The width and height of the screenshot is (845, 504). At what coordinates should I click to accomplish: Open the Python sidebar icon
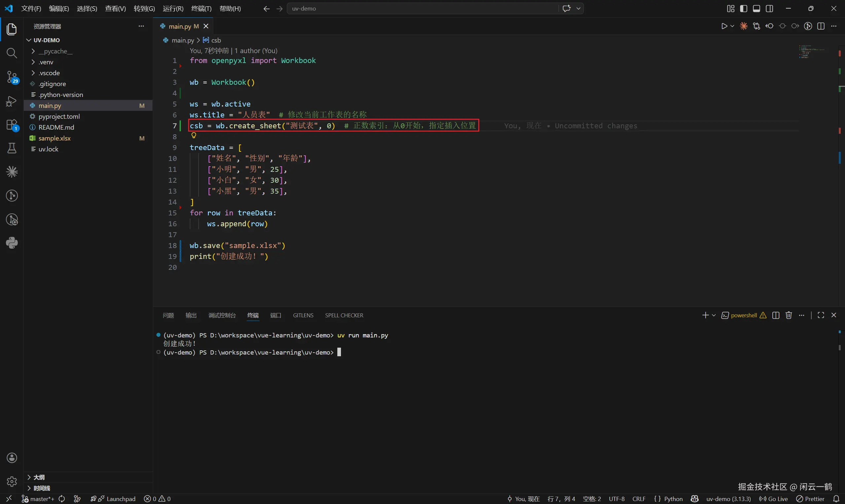pos(12,243)
